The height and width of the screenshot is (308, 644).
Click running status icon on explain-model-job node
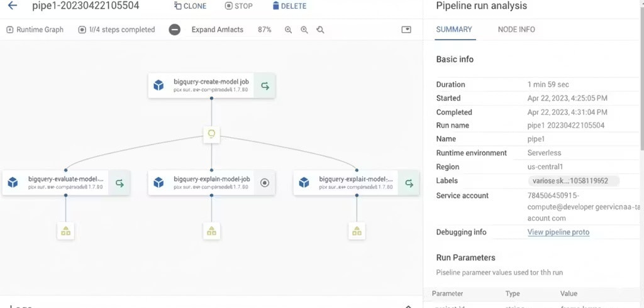(x=265, y=183)
